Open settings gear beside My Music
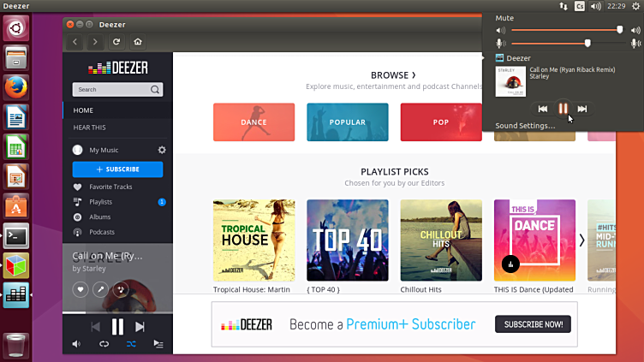The image size is (644, 362). (x=162, y=150)
